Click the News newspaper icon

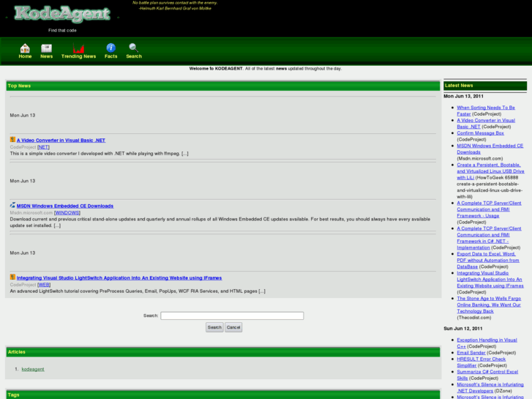click(x=46, y=48)
